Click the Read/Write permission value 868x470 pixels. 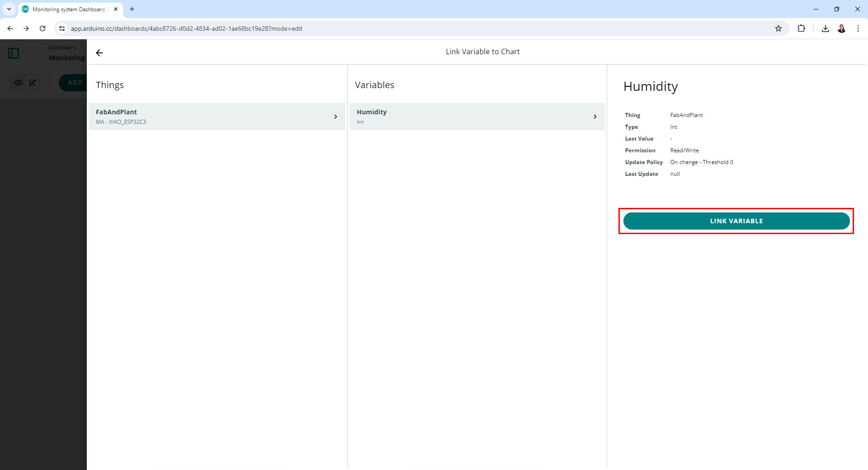coord(684,150)
